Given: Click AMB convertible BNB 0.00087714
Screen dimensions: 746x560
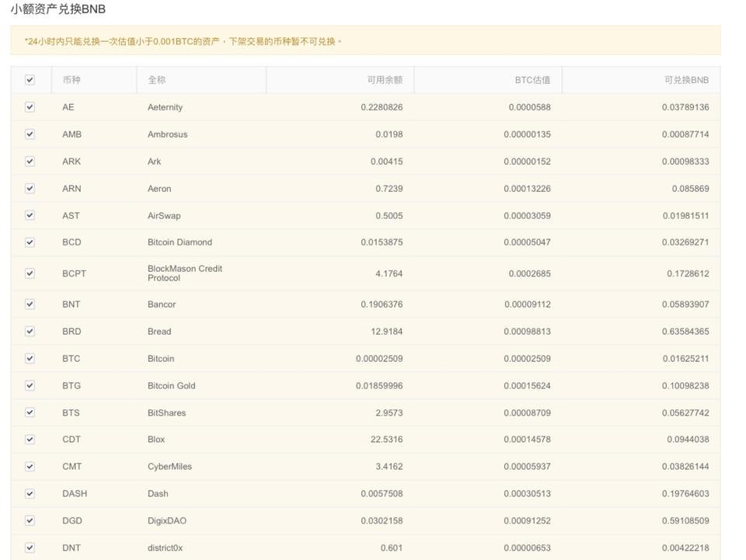Looking at the screenshot, I should [685, 134].
